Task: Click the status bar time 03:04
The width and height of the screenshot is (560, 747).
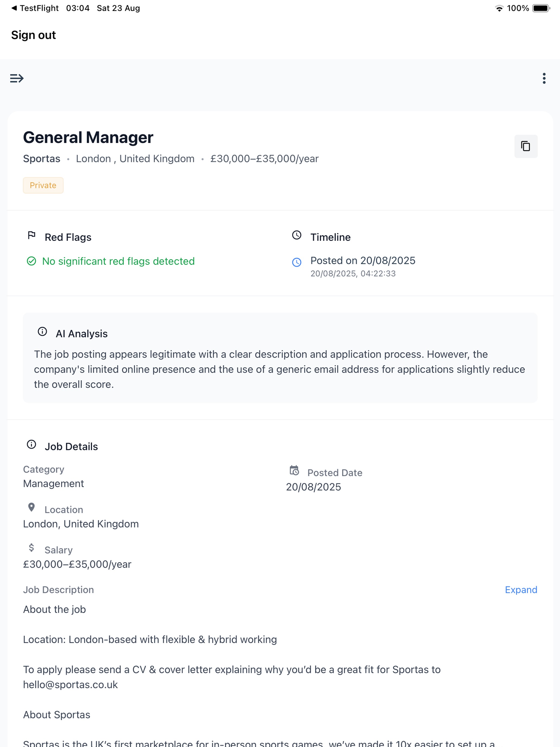Action: (78, 8)
